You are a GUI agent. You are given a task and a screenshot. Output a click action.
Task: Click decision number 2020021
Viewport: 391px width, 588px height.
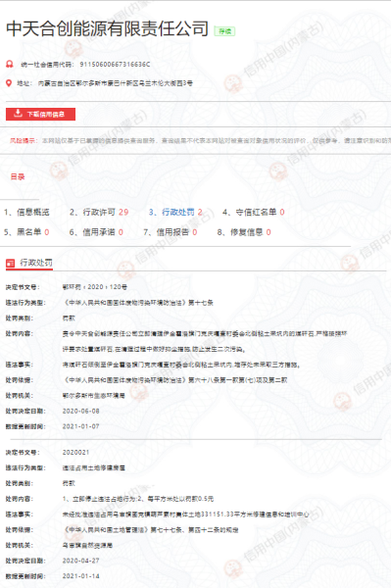75,452
